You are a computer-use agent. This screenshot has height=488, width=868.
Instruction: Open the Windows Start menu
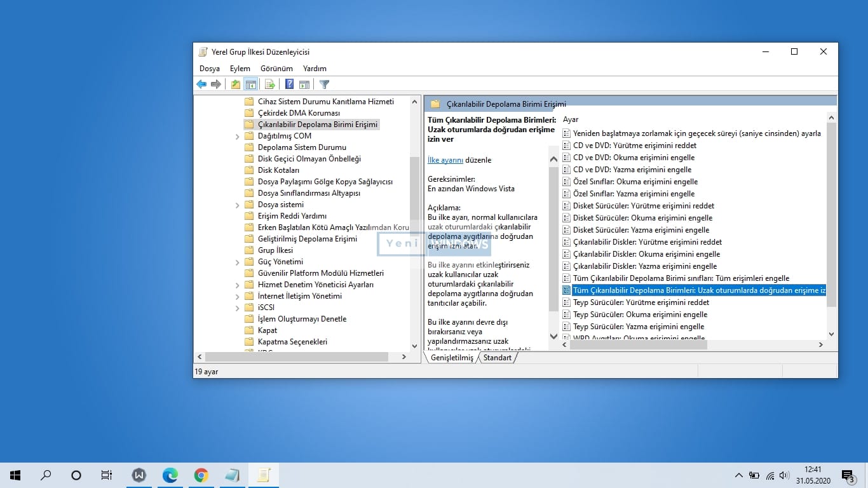[15, 475]
